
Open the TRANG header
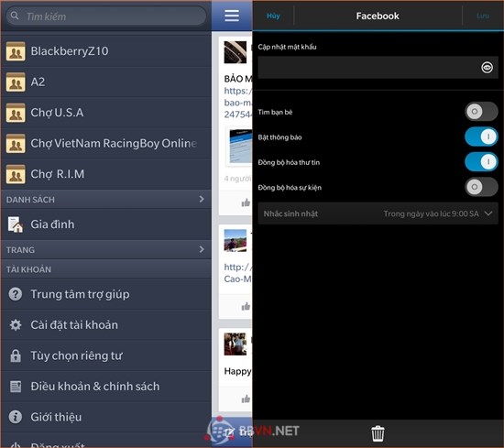[106, 249]
